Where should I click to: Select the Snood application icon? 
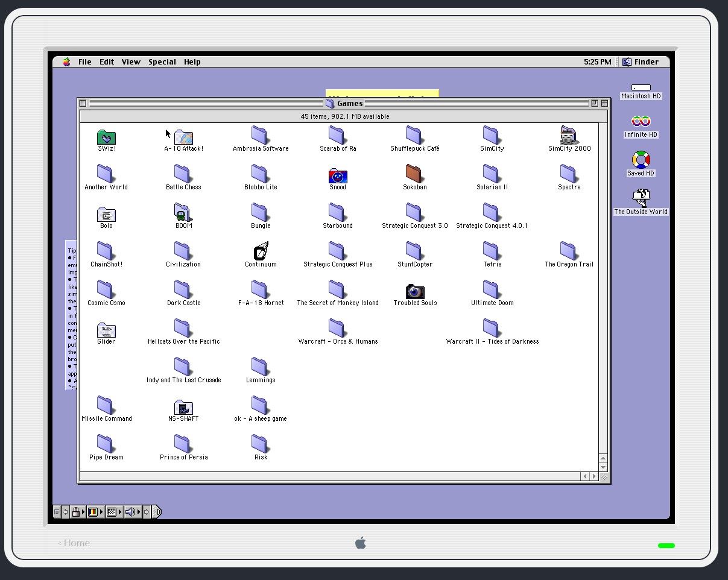(x=338, y=175)
